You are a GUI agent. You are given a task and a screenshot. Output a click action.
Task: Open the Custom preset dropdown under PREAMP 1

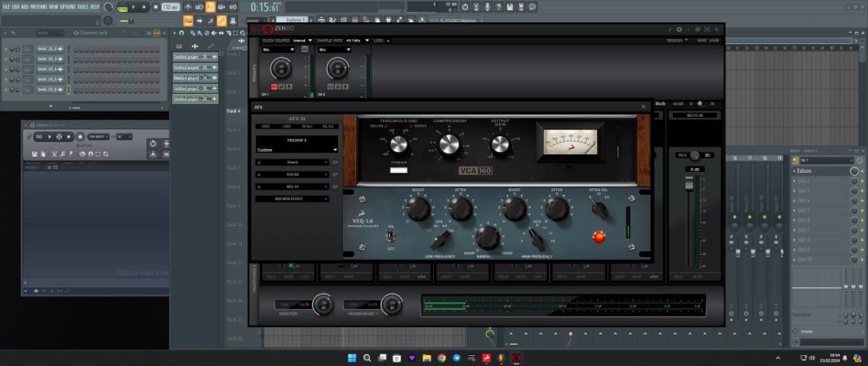(297, 150)
